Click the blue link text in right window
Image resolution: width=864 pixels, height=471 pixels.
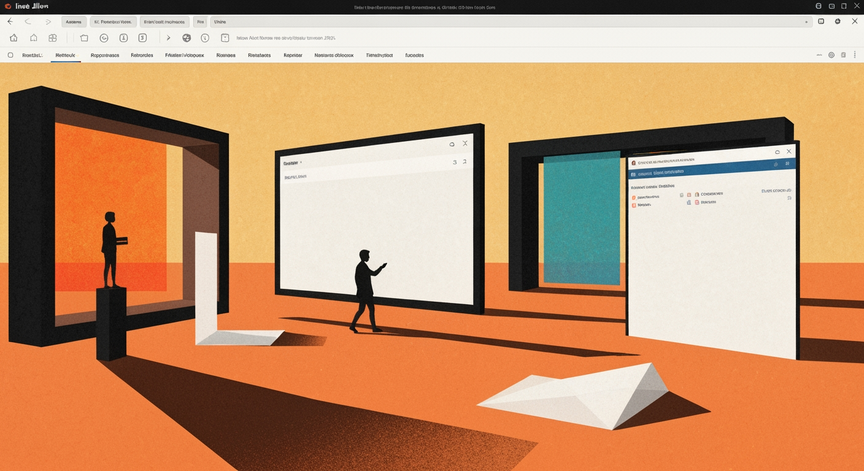(776, 191)
